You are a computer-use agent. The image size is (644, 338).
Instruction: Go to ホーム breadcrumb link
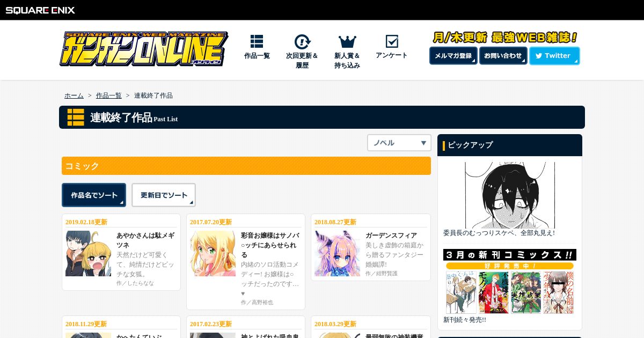coord(74,95)
